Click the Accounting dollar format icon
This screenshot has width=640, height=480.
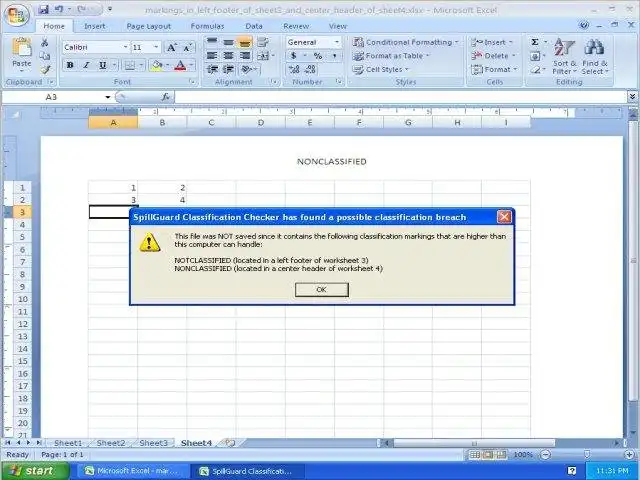pyautogui.click(x=293, y=56)
